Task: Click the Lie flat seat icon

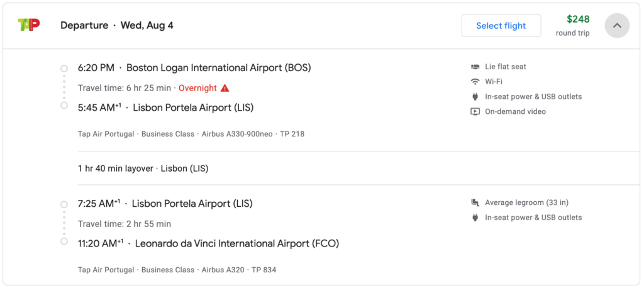Action: tap(475, 67)
